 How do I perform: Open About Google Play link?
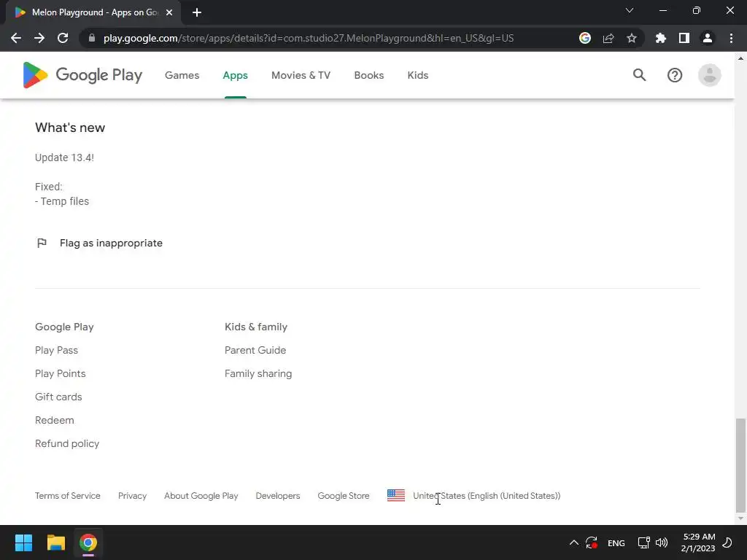[x=201, y=496]
